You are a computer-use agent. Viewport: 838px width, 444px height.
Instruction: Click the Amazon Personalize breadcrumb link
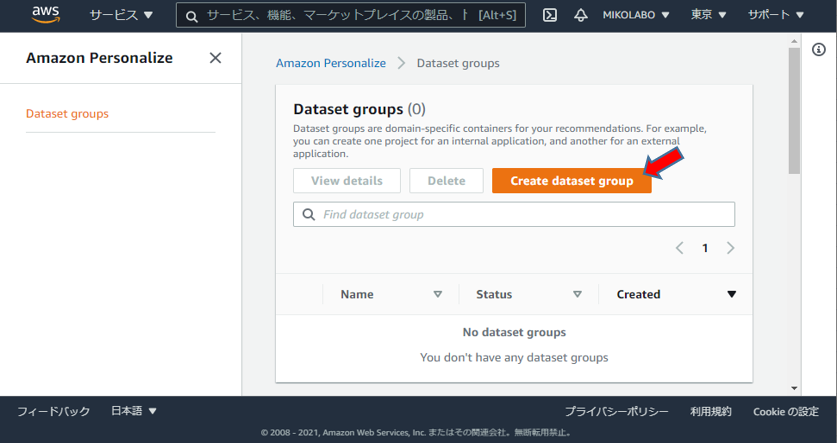[331, 63]
